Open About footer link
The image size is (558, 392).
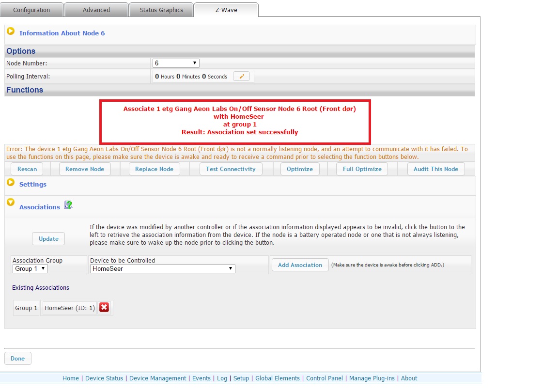tap(409, 378)
